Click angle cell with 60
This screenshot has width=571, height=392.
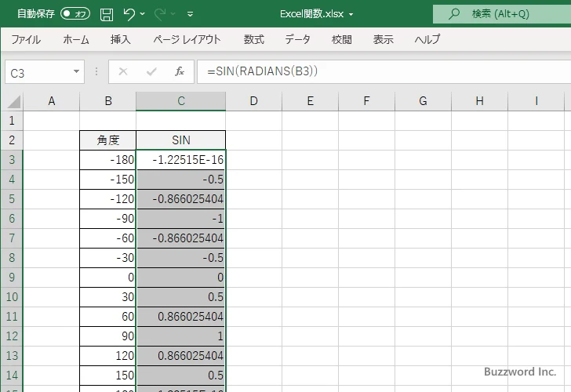tap(107, 317)
